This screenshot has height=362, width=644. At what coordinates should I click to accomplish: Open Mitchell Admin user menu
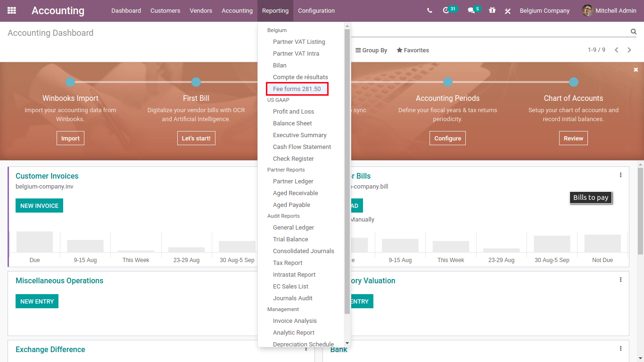pos(609,10)
